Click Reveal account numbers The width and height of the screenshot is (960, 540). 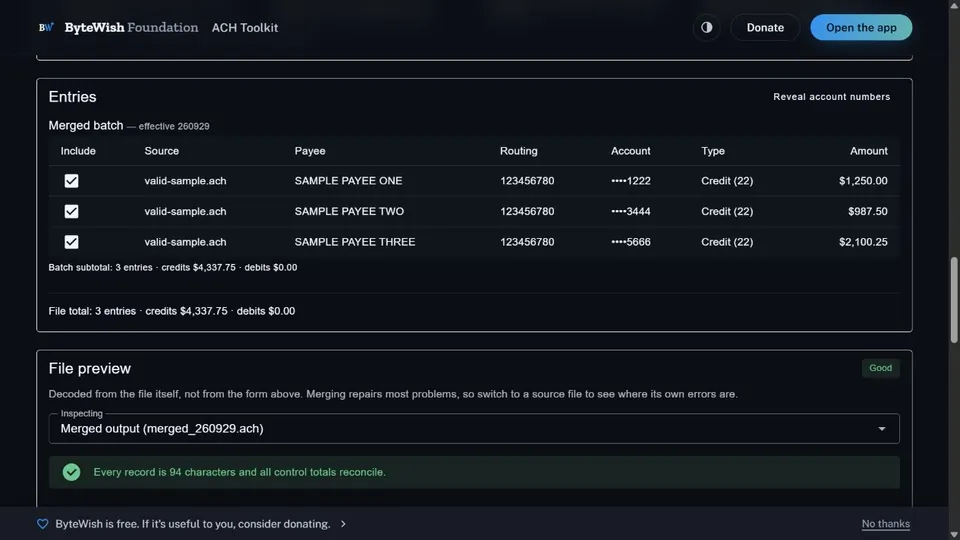(831, 97)
